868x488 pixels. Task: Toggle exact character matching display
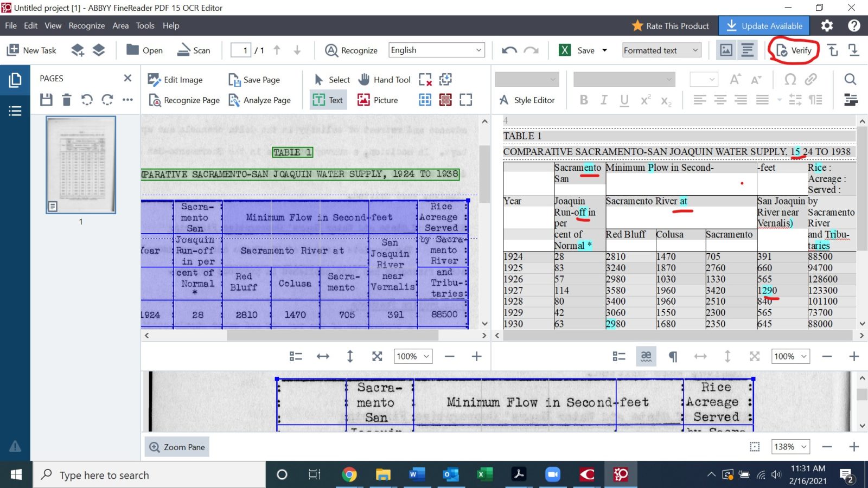(646, 356)
